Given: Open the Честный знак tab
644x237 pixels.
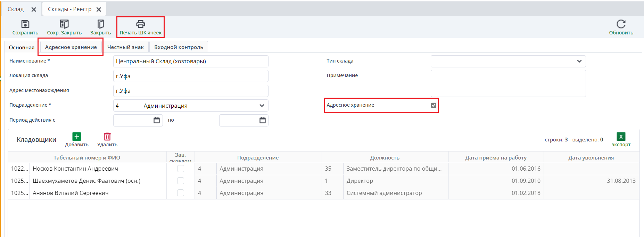Looking at the screenshot, I should pyautogui.click(x=125, y=47).
